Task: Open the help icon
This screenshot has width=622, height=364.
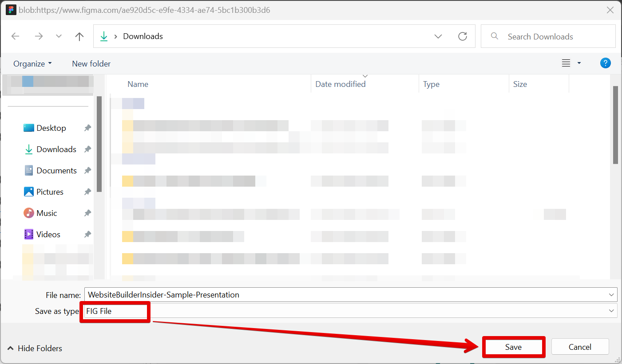Action: [x=605, y=63]
